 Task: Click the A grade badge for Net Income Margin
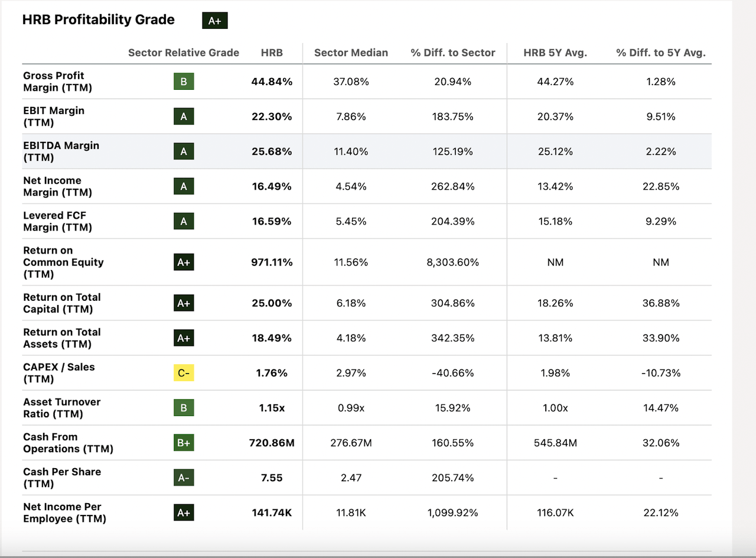coord(184,186)
